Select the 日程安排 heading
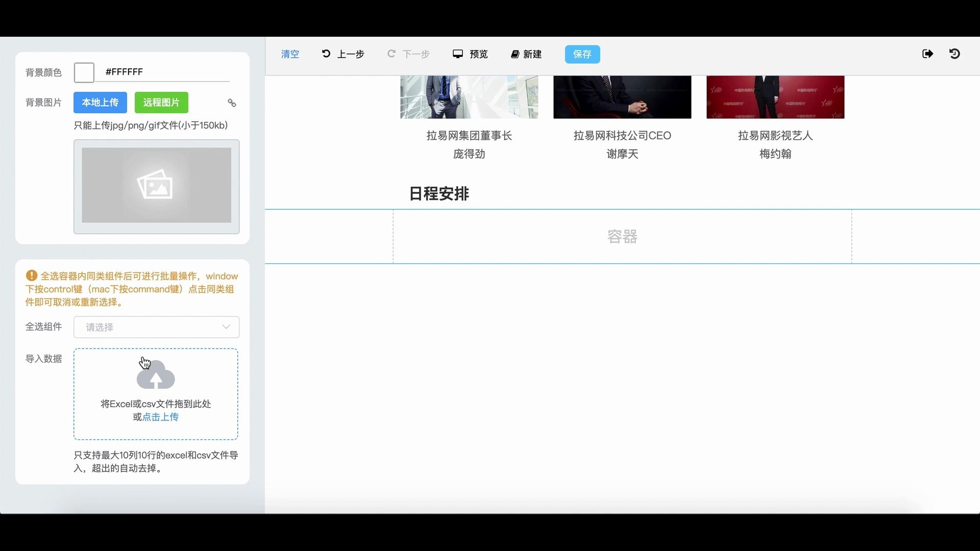 (439, 194)
